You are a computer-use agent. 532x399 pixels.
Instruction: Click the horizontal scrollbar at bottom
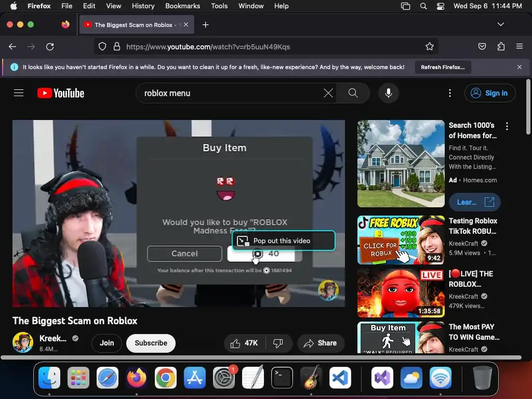[x=261, y=357]
